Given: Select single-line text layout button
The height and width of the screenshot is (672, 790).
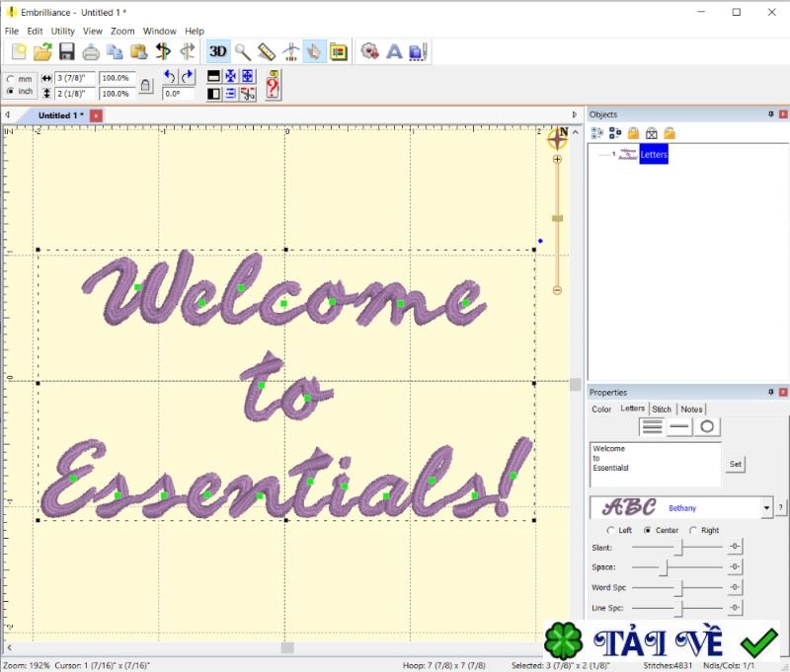Looking at the screenshot, I should tap(679, 427).
